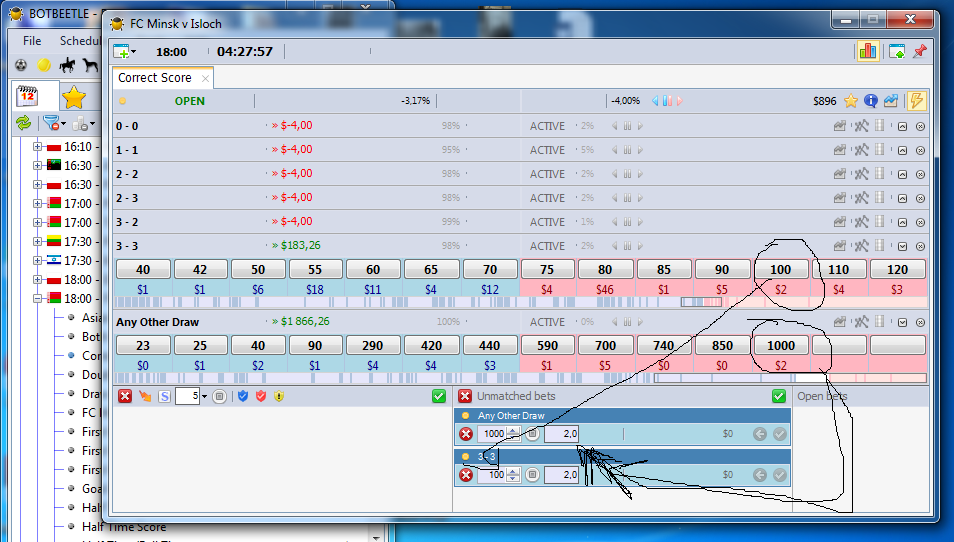Click the grid ladder icon in 2 - 2 row
Screen dimensions: 954x542
coord(880,173)
